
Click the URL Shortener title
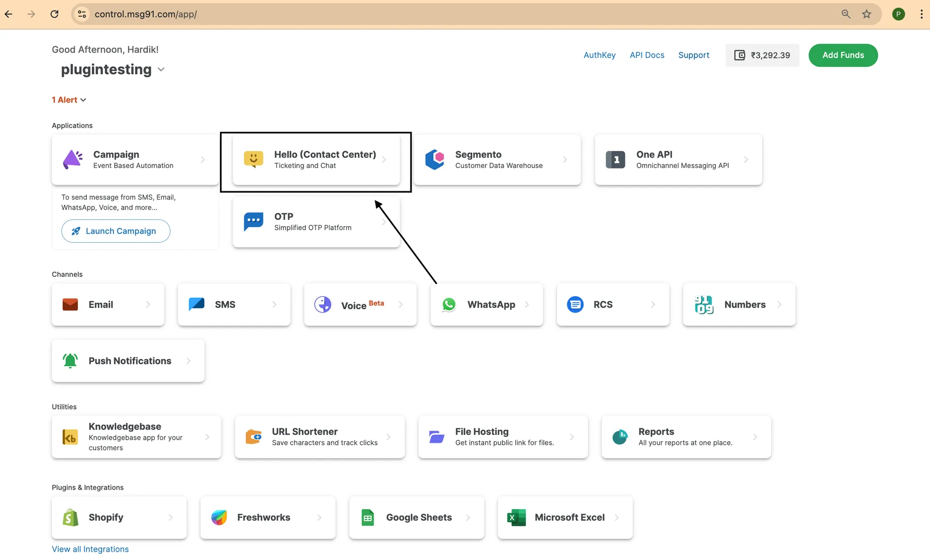(x=305, y=431)
